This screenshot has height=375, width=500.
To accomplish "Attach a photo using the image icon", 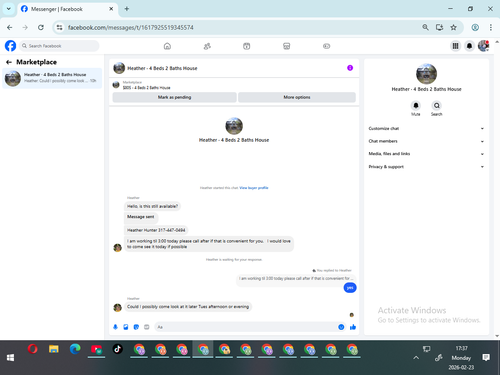I will pos(126,327).
